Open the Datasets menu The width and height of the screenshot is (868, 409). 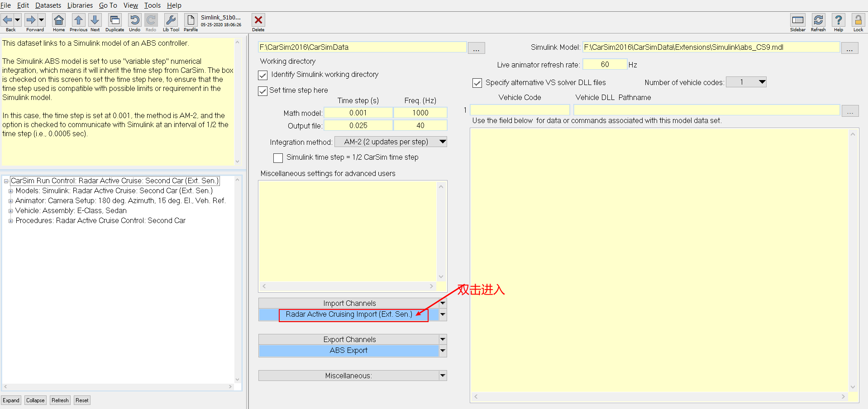pos(48,5)
